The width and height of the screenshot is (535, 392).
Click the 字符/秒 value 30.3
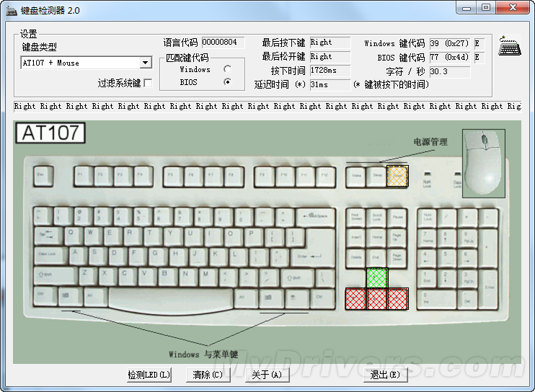click(450, 71)
